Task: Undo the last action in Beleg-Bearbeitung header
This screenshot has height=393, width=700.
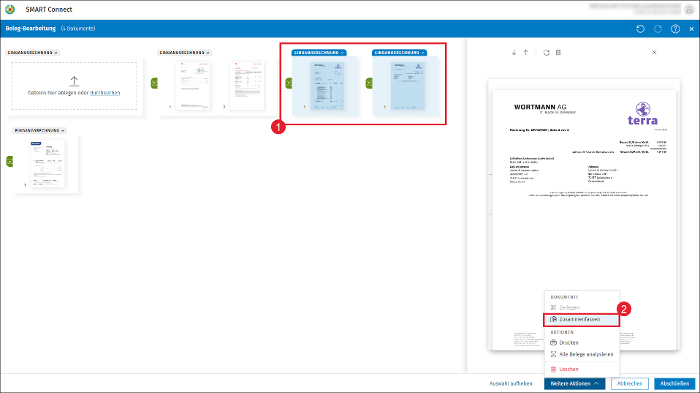Action: 640,29
